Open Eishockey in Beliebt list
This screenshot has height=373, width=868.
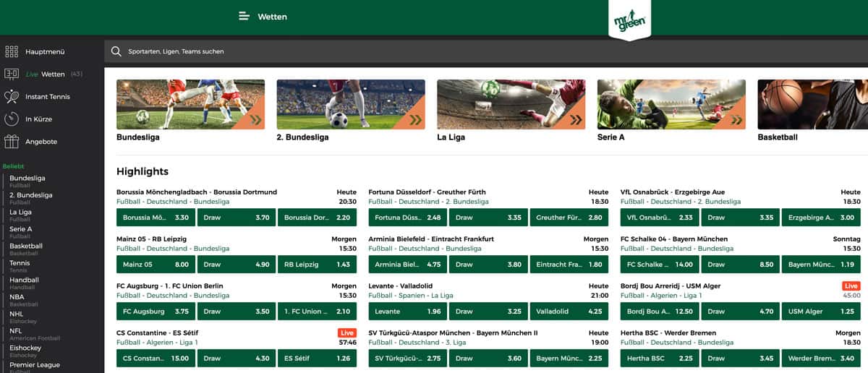point(25,348)
